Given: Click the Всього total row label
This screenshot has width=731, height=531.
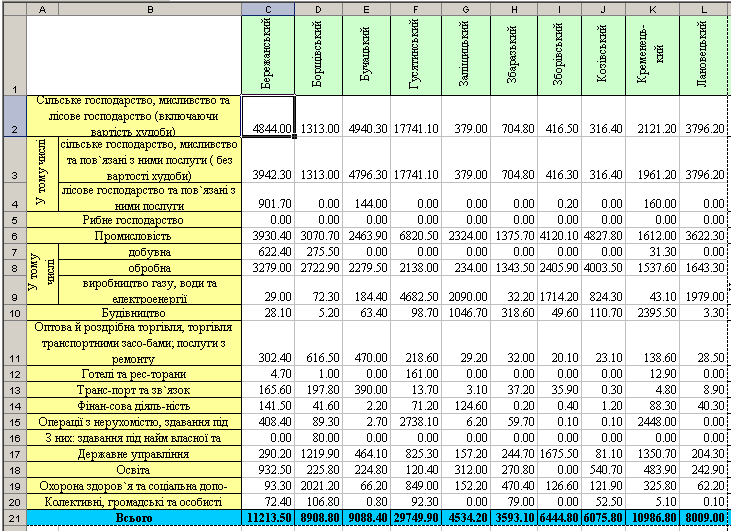Looking at the screenshot, I should coord(134,518).
